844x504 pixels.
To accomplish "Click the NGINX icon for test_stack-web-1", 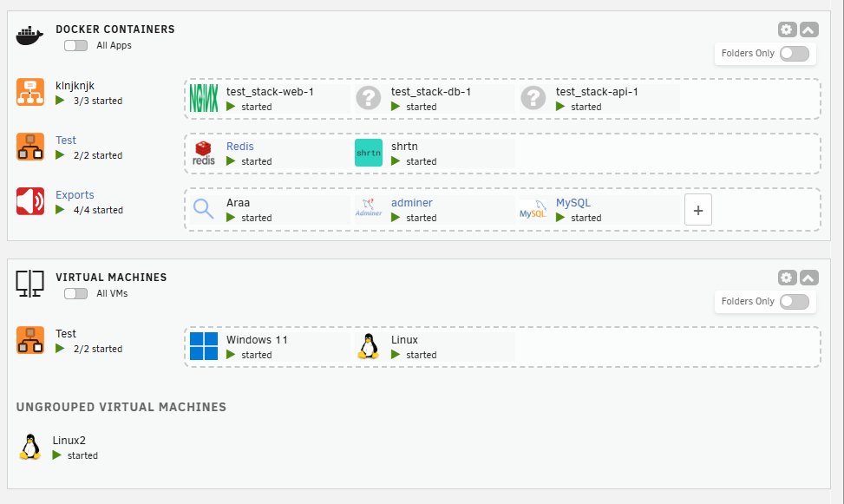I will coord(204,99).
